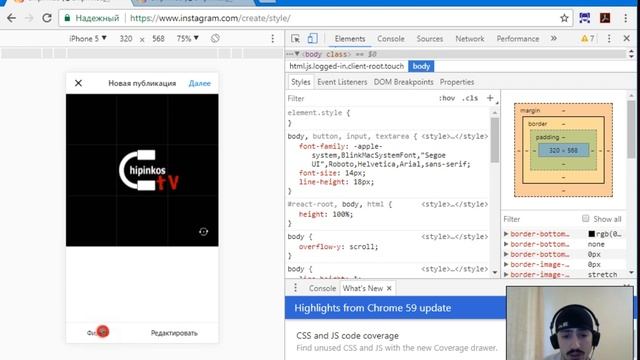
Task: Change the 75% zoom dropdown
Action: click(187, 38)
